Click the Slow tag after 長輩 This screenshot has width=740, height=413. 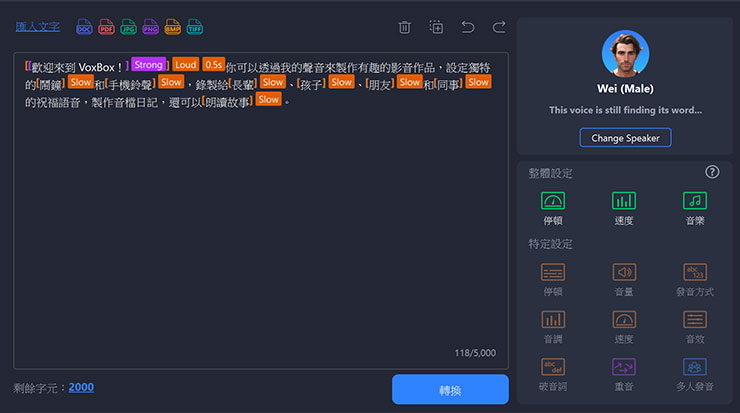pyautogui.click(x=273, y=82)
